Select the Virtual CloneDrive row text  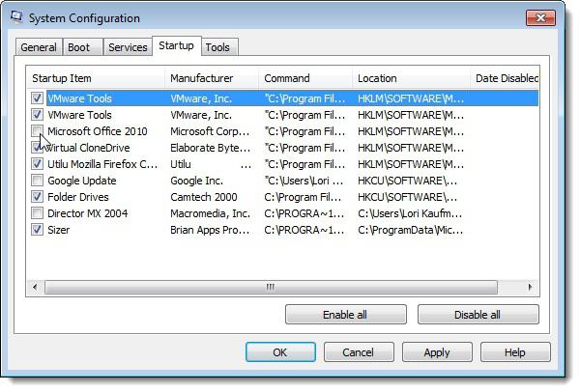(x=88, y=148)
